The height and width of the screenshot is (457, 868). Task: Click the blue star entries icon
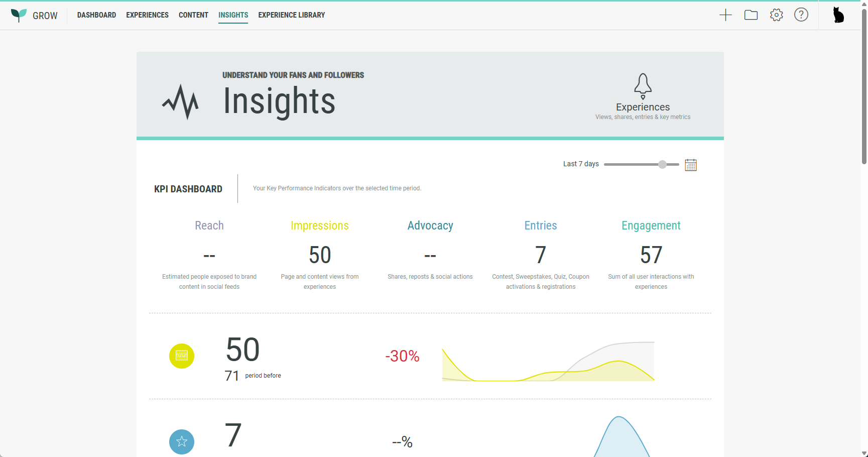pos(182,441)
